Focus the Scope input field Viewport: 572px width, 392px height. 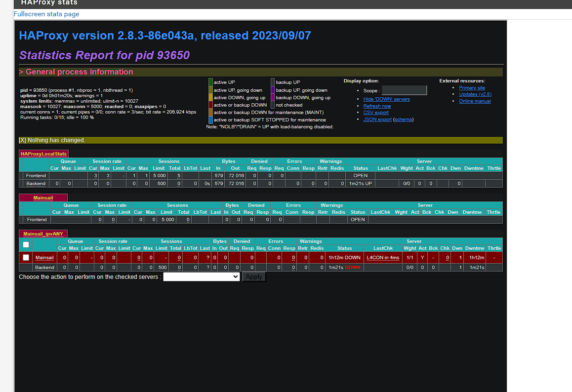(404, 90)
